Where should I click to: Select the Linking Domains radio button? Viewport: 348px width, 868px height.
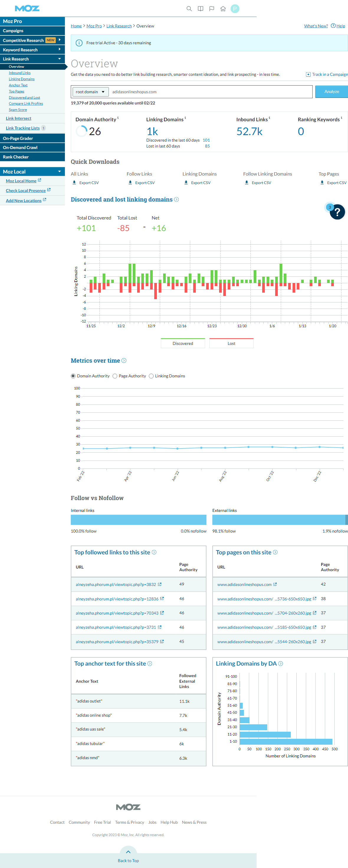(x=151, y=376)
